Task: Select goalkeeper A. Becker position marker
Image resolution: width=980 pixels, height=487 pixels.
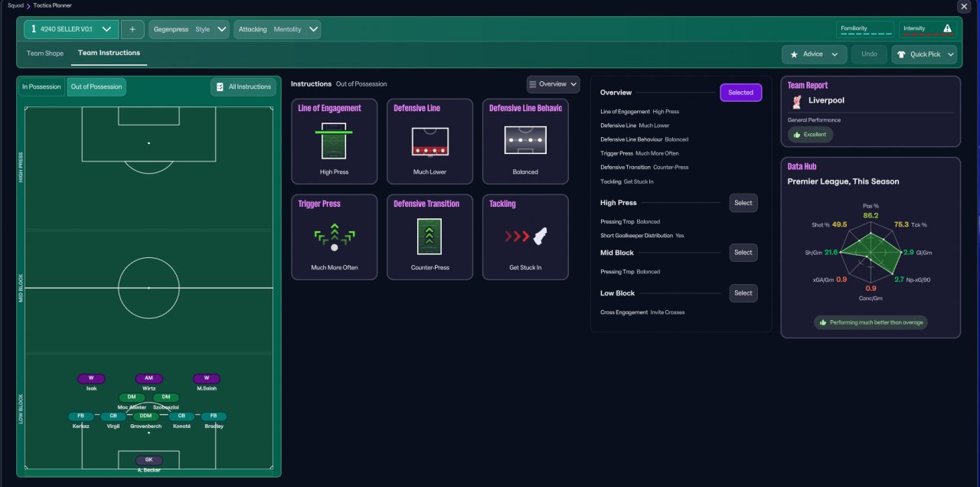Action: [149, 460]
